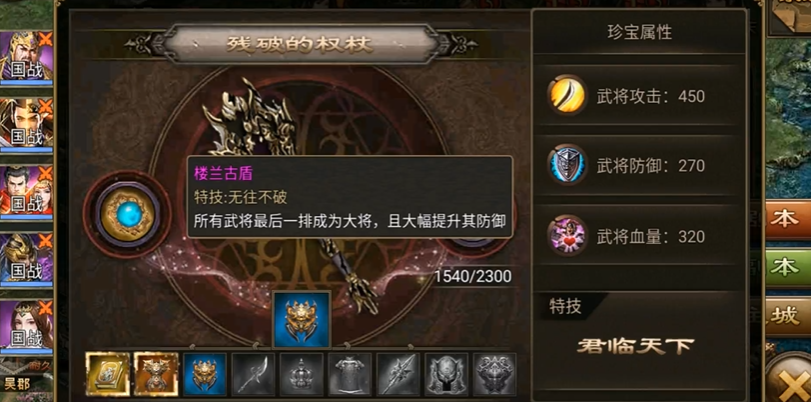The image size is (811, 402).
Task: Tap the blue gem socket orb
Action: coord(127,214)
